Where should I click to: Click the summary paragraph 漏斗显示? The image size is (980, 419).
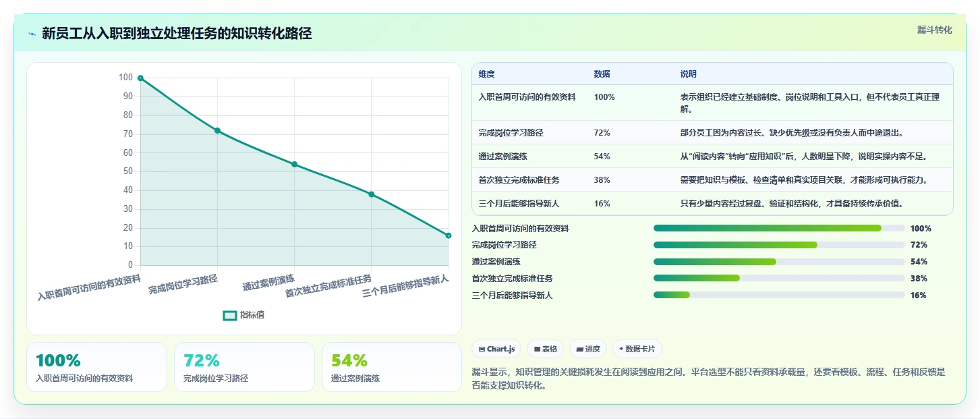pyautogui.click(x=710, y=379)
